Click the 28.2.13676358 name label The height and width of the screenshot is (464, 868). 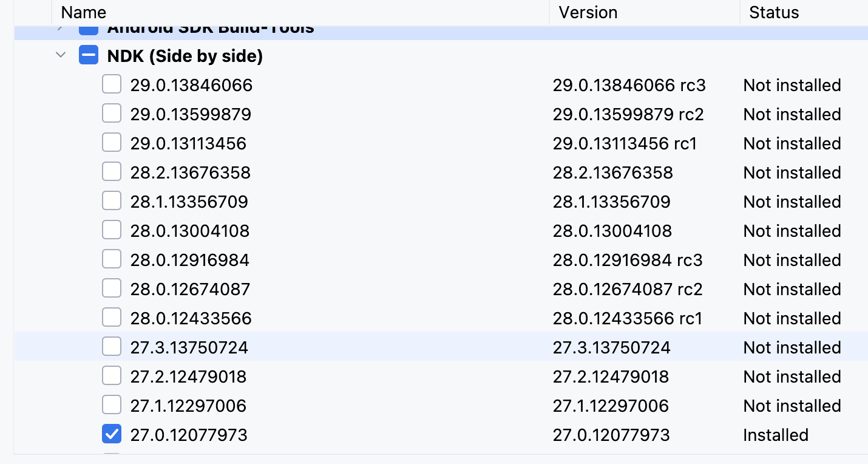click(191, 172)
